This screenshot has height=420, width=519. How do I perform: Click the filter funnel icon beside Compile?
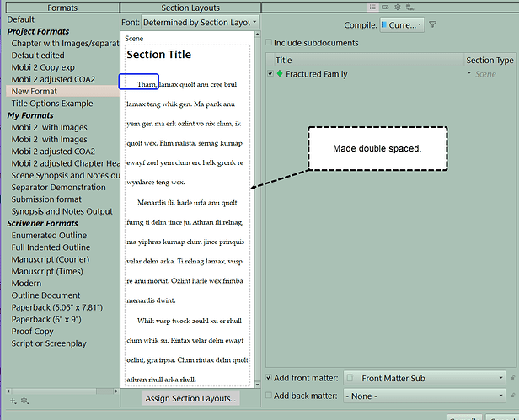[x=432, y=24]
